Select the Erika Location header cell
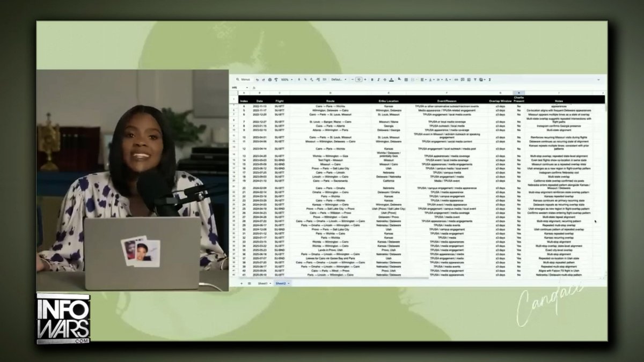Image resolution: width=644 pixels, height=362 pixels. 389,100
